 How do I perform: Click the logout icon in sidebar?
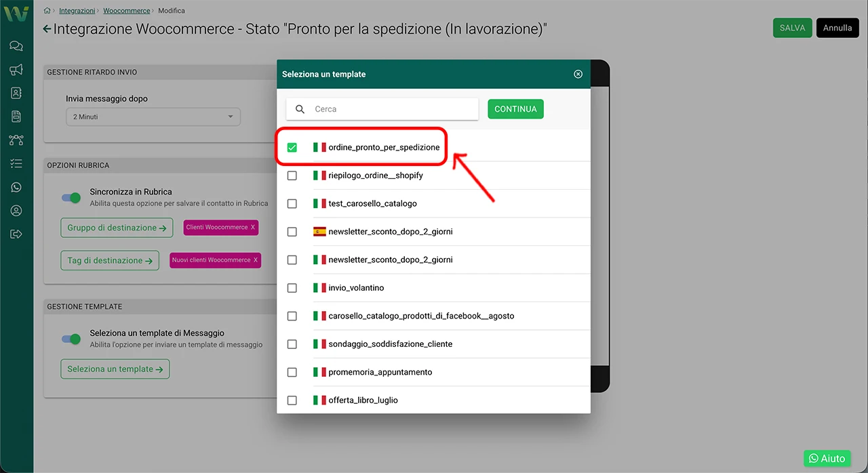pos(16,234)
